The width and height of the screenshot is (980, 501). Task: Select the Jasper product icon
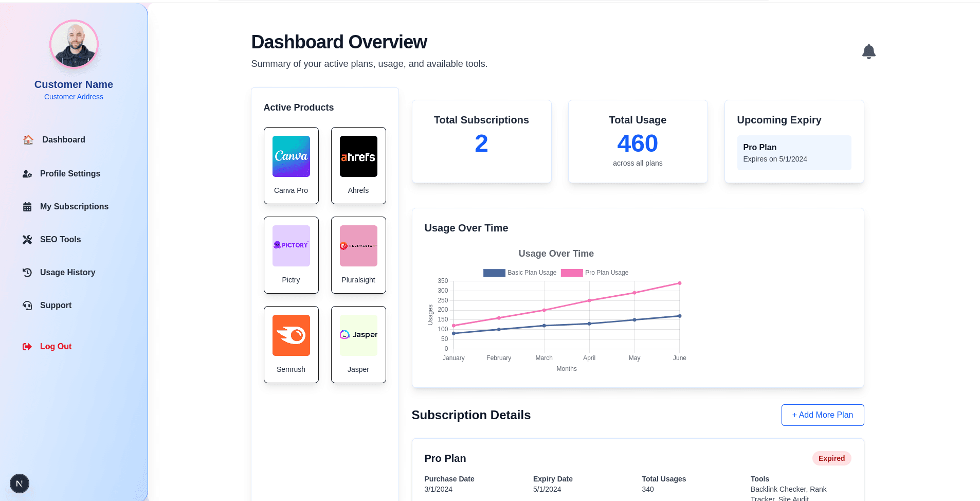358,335
